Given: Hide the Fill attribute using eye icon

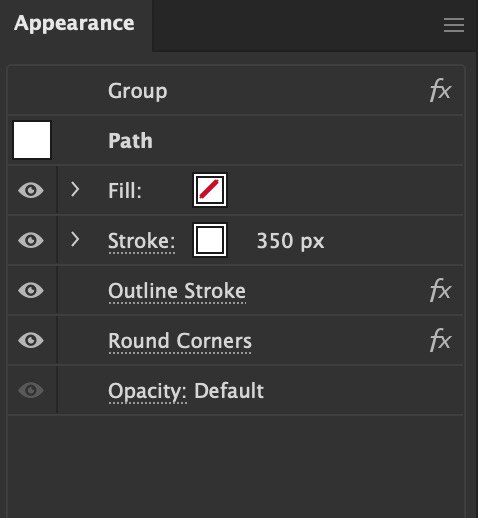Looking at the screenshot, I should click(x=31, y=190).
